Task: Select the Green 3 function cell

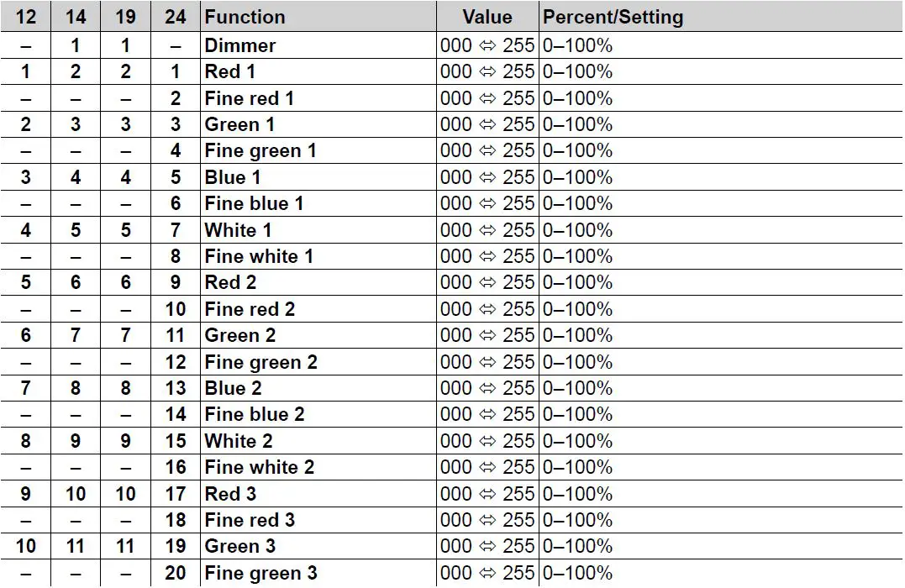Action: [240, 546]
